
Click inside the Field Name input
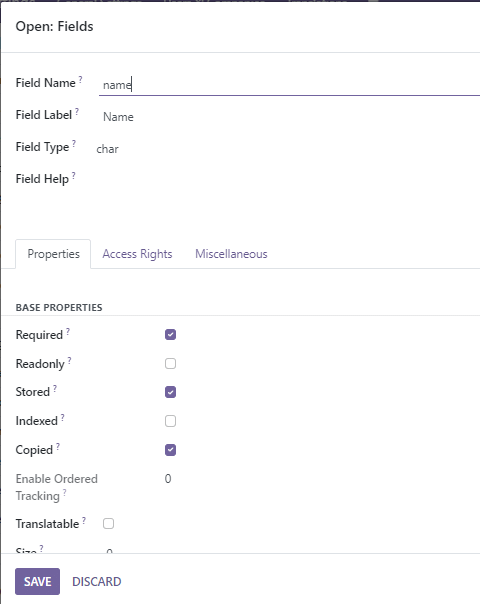[289, 85]
